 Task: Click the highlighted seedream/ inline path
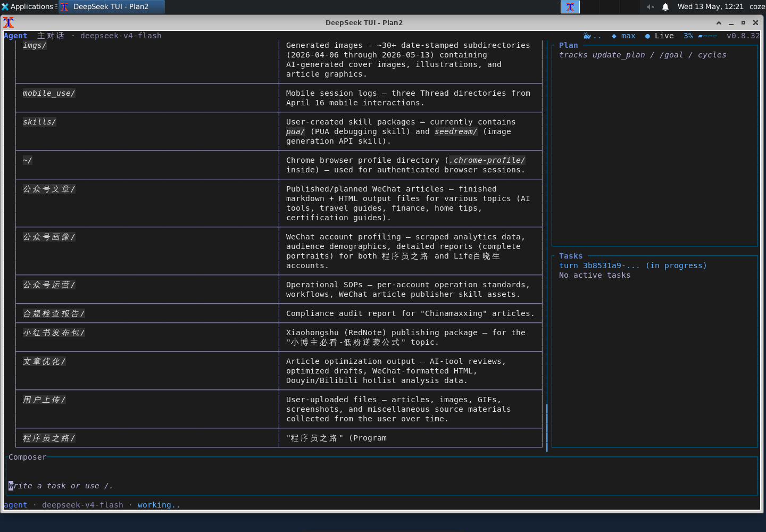click(x=456, y=131)
